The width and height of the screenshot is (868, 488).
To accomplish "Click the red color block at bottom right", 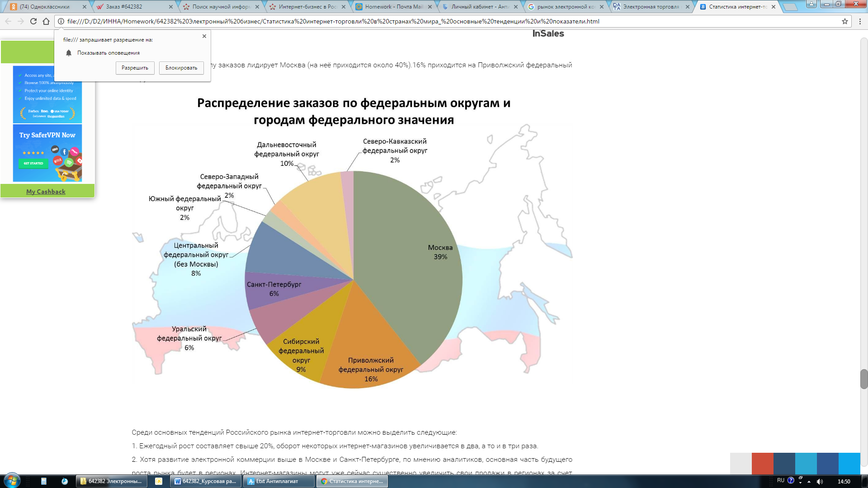I will pyautogui.click(x=762, y=463).
